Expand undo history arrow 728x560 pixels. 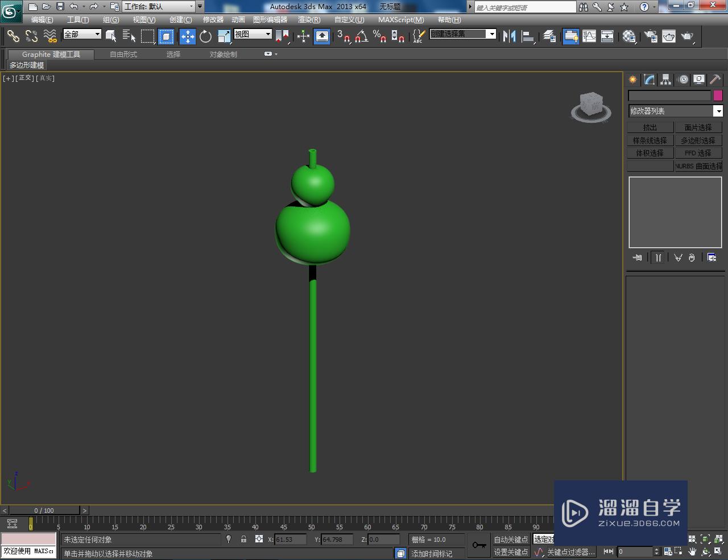(84, 7)
